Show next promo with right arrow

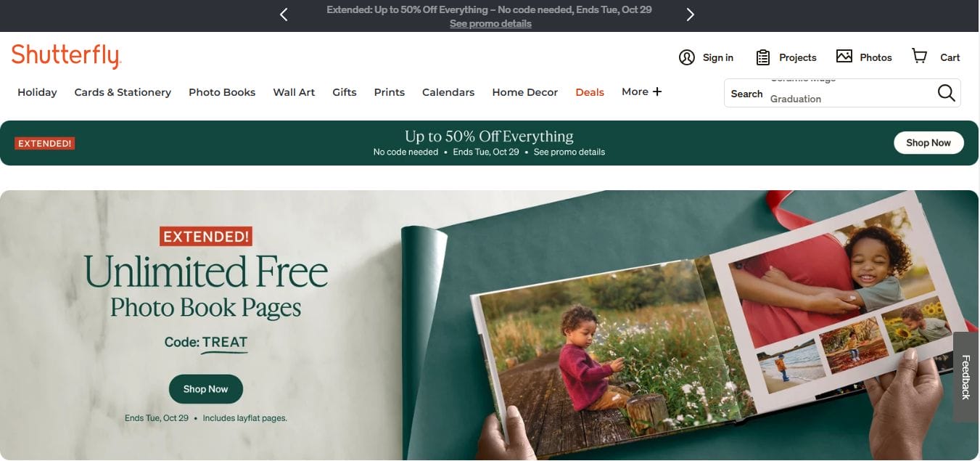pos(690,15)
